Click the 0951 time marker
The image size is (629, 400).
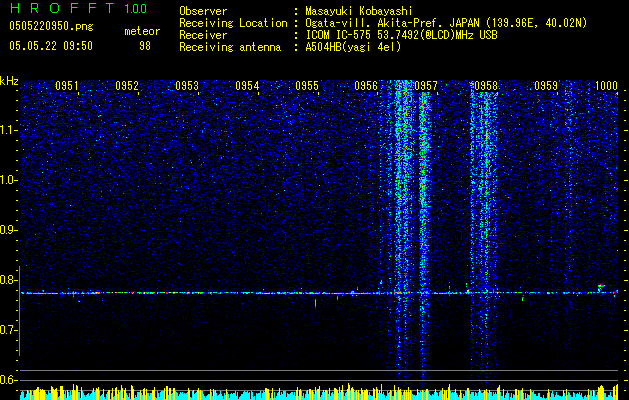click(x=67, y=86)
